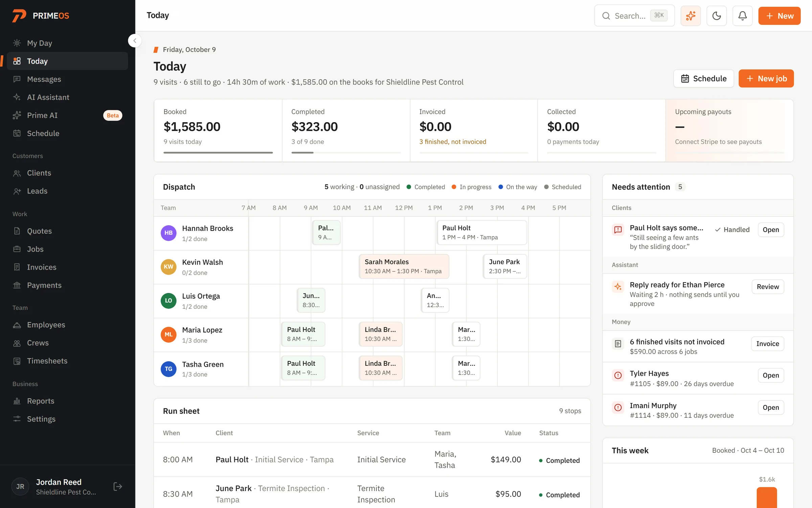Screen dimensions: 812x508
Task: Toggle dark mode moon icon
Action: 717,16
